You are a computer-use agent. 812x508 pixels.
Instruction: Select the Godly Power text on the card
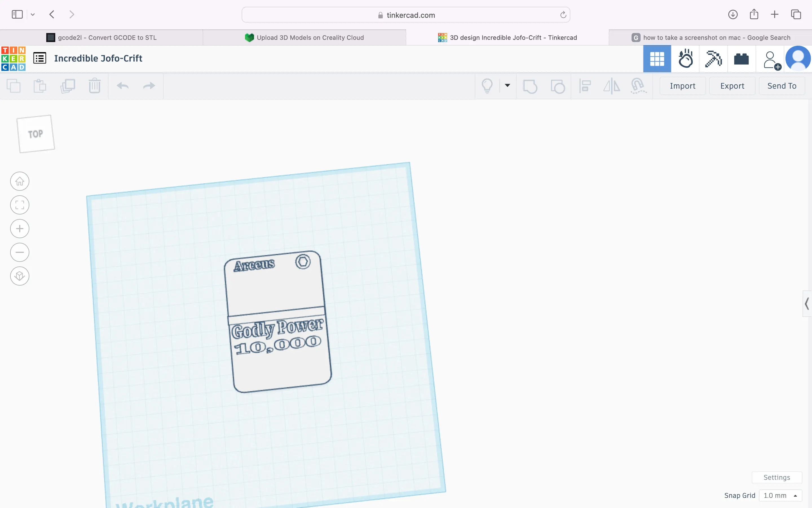pos(277,328)
